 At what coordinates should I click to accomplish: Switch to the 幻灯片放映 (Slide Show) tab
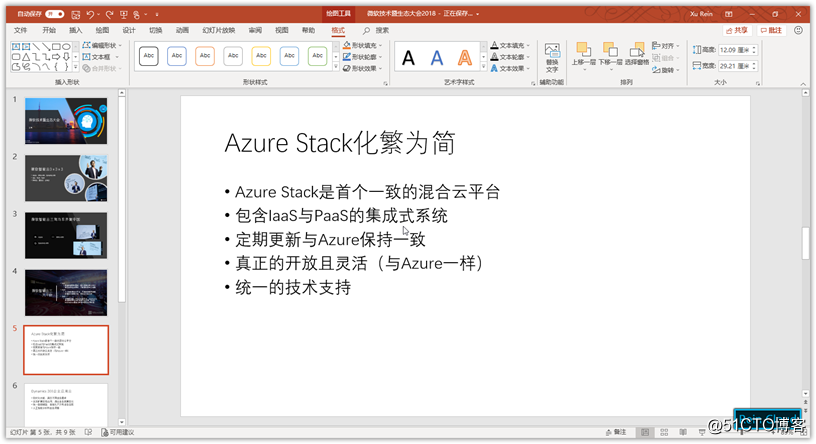point(219,30)
